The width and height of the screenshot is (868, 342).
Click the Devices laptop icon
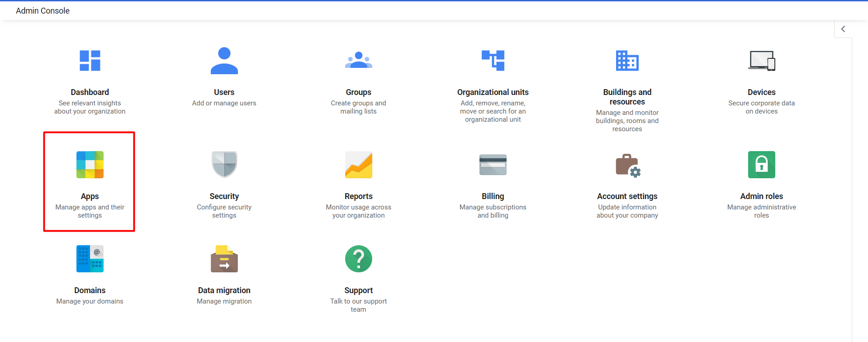tap(762, 61)
